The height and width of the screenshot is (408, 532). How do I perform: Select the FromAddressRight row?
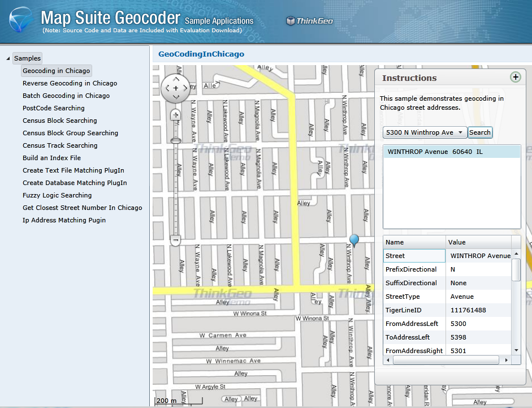[447, 351]
